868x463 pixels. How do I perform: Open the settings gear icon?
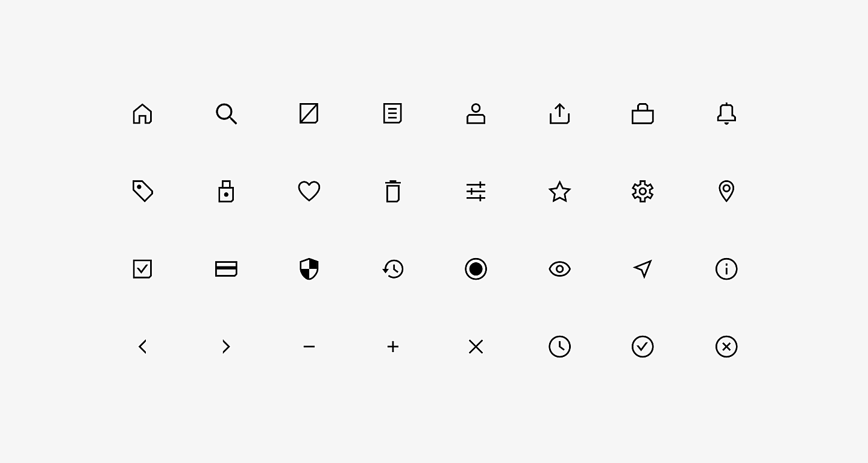[643, 191]
